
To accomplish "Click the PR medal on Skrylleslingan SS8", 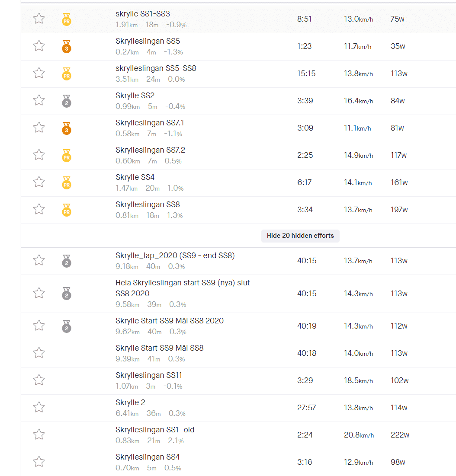I will coord(67,210).
